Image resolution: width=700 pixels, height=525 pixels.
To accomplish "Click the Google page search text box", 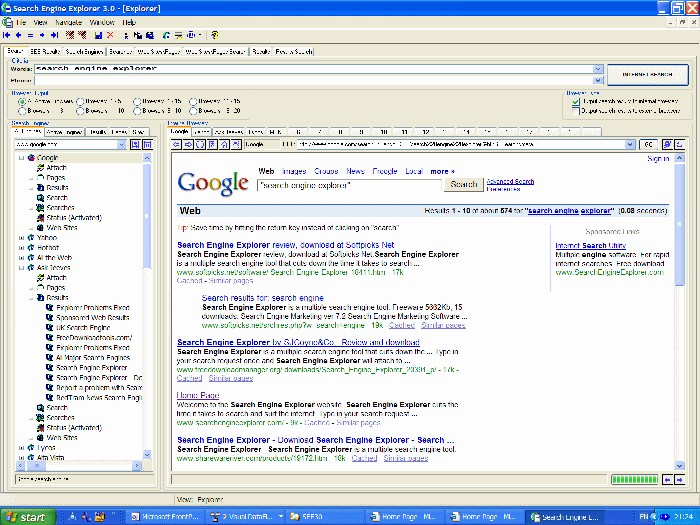I will [x=349, y=185].
